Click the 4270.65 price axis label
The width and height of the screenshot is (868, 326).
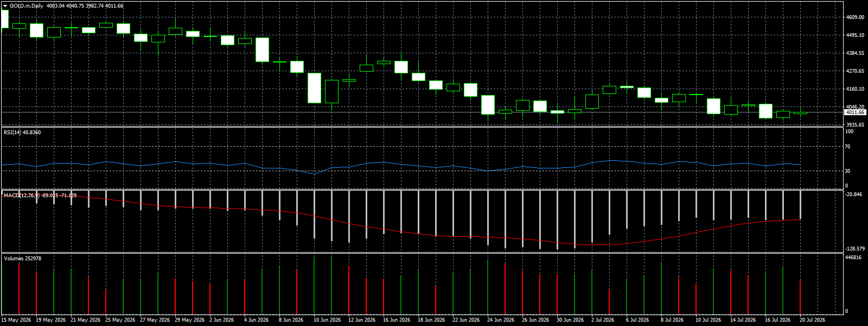click(855, 71)
